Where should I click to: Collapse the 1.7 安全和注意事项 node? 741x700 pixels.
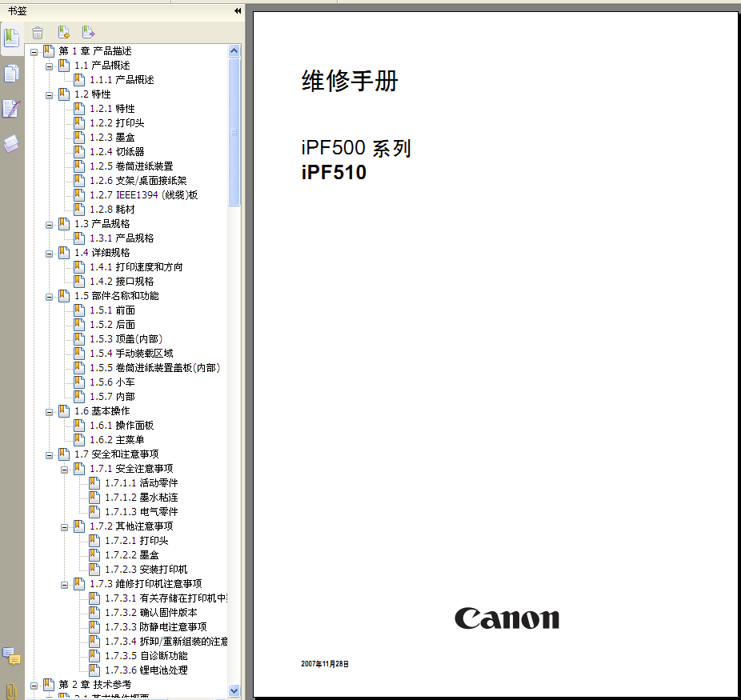tap(49, 455)
